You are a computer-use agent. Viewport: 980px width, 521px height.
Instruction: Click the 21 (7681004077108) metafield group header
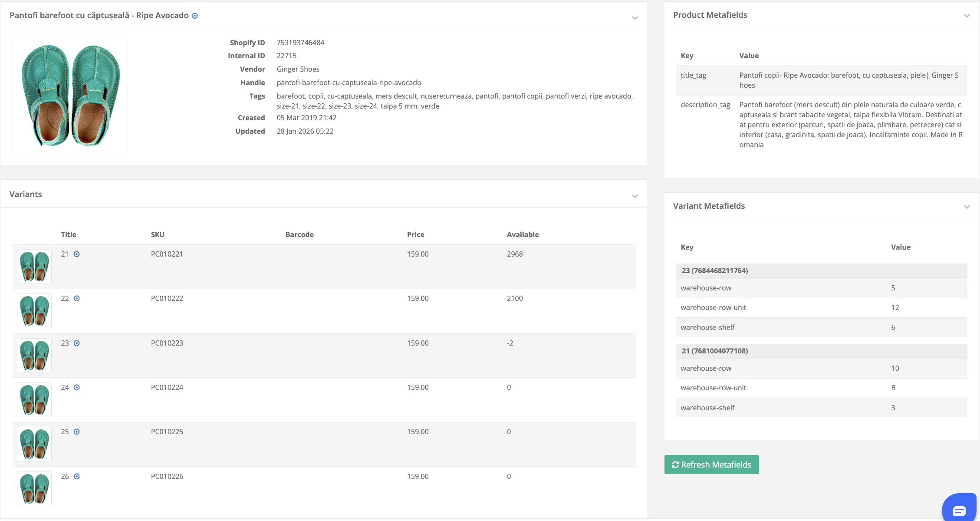715,351
